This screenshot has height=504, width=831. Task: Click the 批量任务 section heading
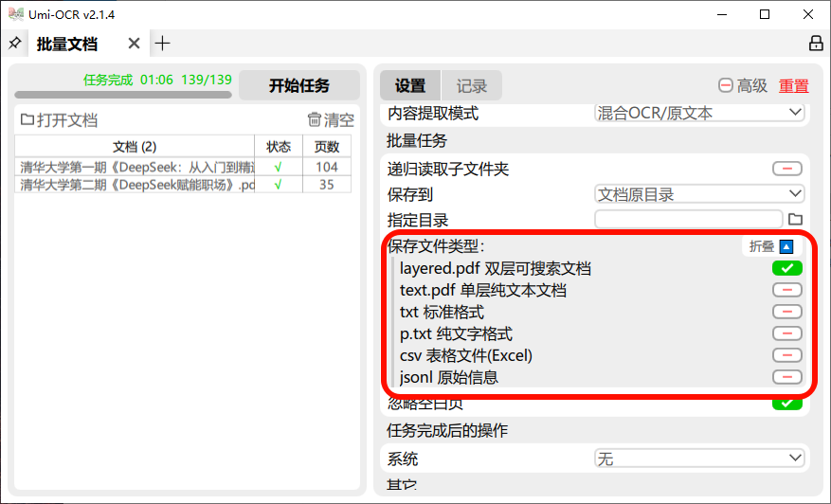pos(417,141)
